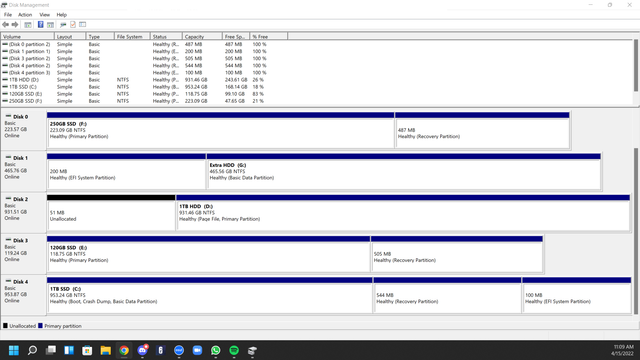Select the 120GB SSD (E:) partition on Disk 3
The image size is (640, 360).
(209, 254)
